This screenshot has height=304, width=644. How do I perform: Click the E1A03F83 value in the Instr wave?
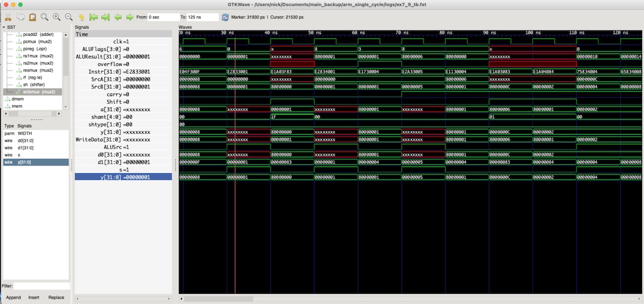tap(281, 72)
